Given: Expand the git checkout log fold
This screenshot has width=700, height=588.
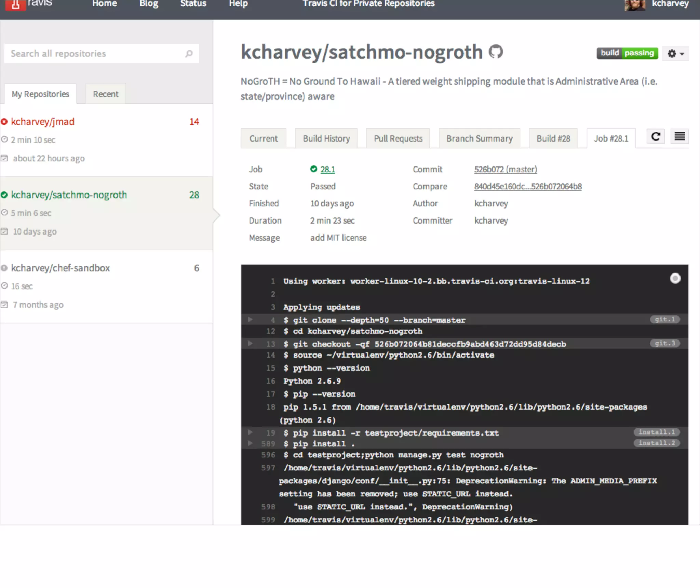Looking at the screenshot, I should pyautogui.click(x=250, y=344).
